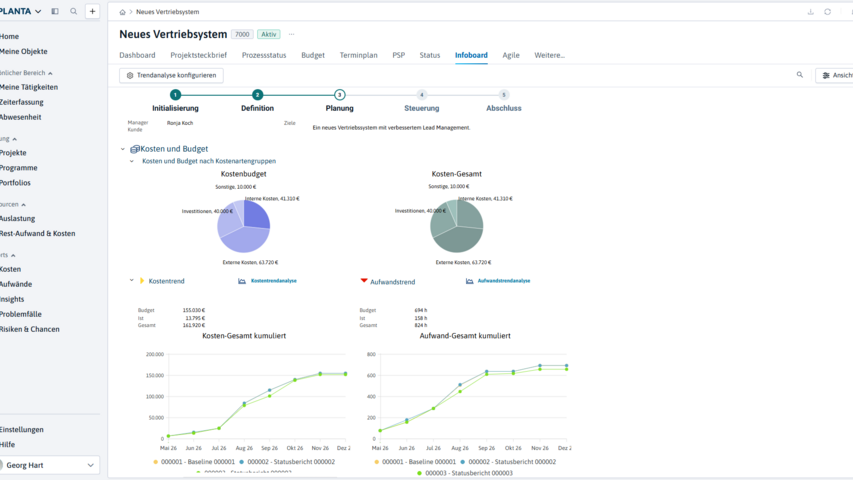Select phase 1 Initialisierung circle
This screenshot has height=480, width=853.
click(175, 95)
